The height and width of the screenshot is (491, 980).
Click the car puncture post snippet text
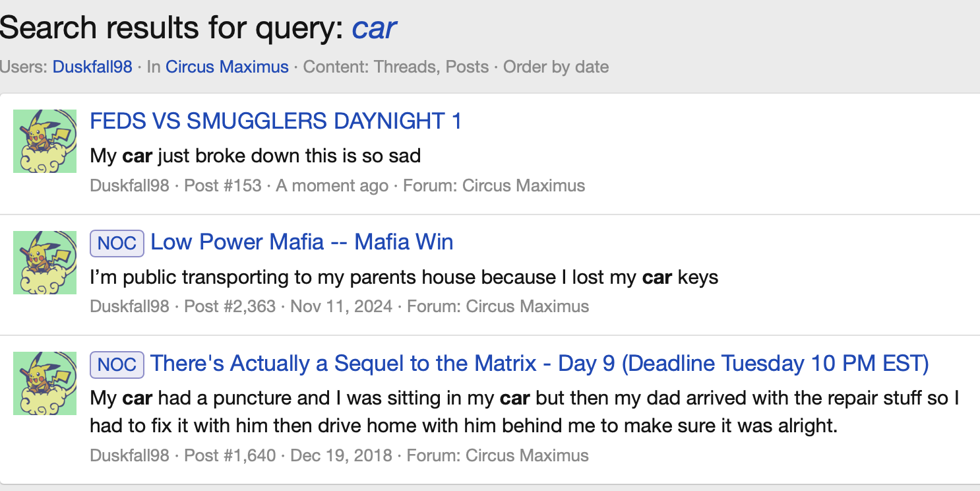524,412
